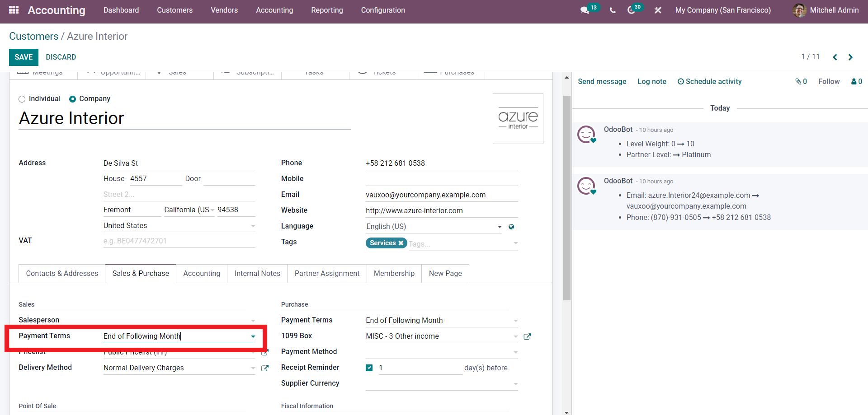
Task: Click the DISCARD button
Action: tap(61, 57)
